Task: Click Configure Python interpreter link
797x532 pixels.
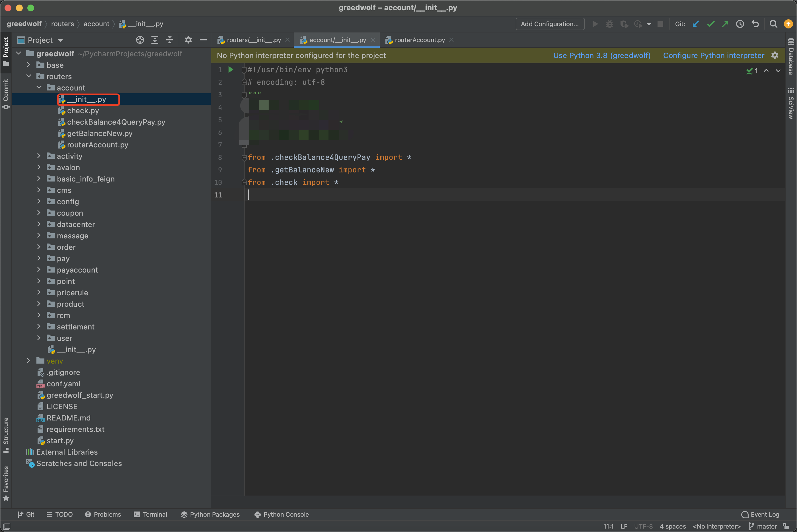Action: click(713, 55)
